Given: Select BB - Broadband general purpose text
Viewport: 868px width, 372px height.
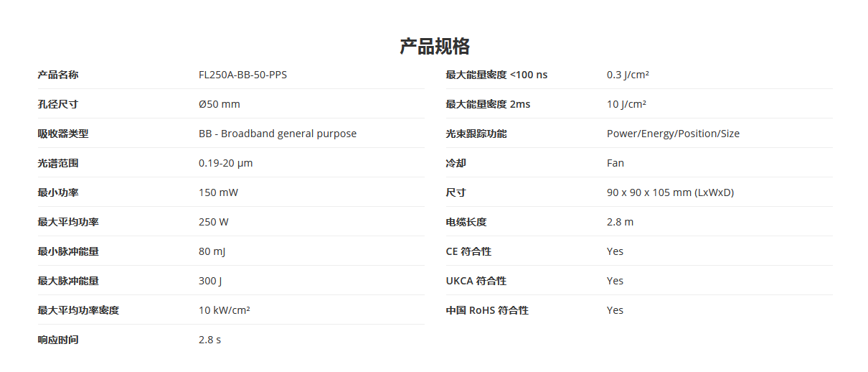Looking at the screenshot, I should point(278,134).
